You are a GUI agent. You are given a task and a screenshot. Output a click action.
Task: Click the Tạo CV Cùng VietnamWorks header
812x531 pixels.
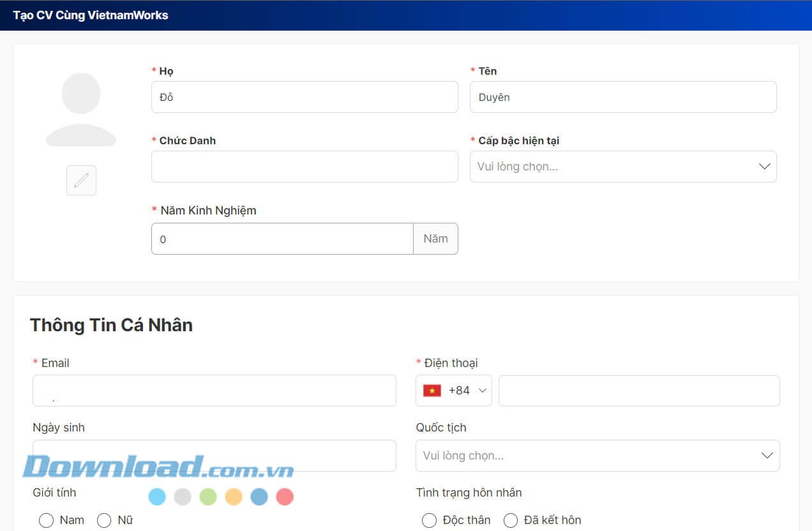tap(90, 15)
